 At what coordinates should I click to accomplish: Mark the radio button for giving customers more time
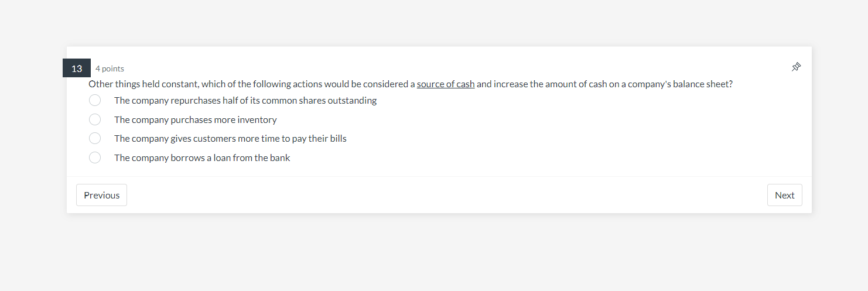pos(95,139)
